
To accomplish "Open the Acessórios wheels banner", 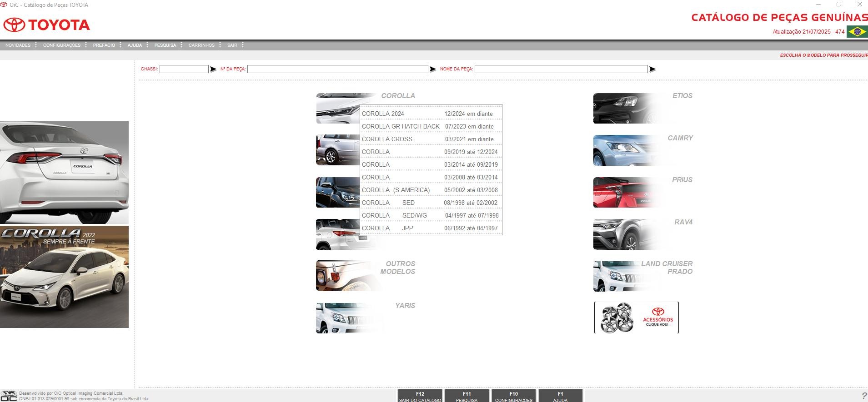I will pyautogui.click(x=636, y=318).
